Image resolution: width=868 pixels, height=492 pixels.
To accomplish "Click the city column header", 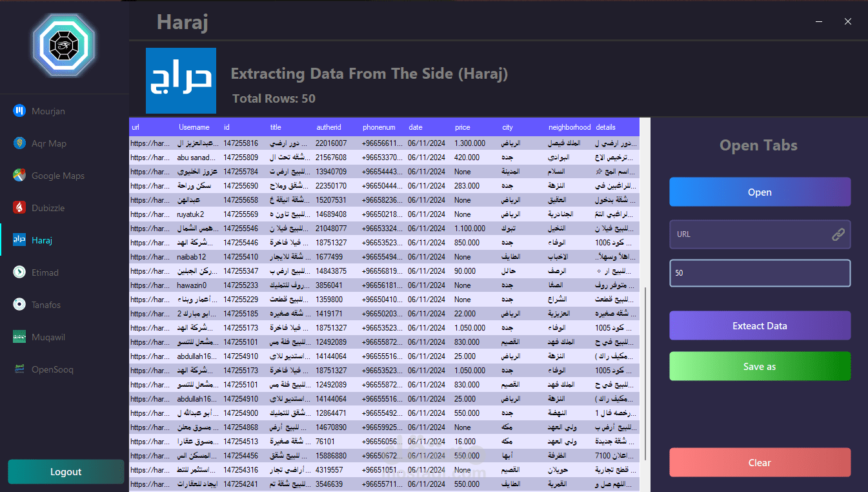I will (507, 127).
